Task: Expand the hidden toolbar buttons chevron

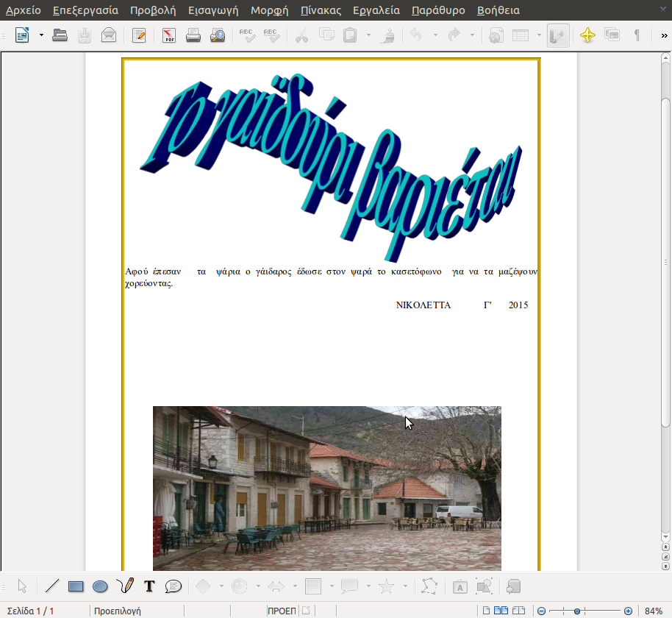Action: pos(665,35)
